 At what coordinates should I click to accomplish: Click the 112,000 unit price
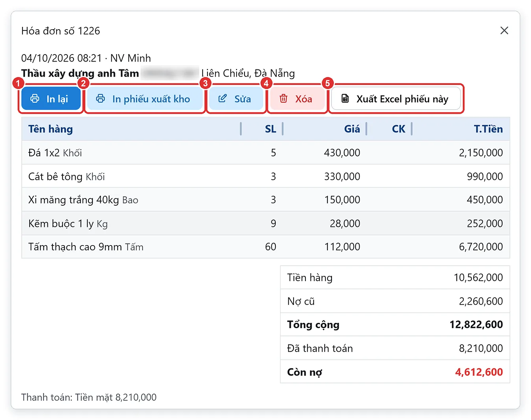click(x=342, y=247)
